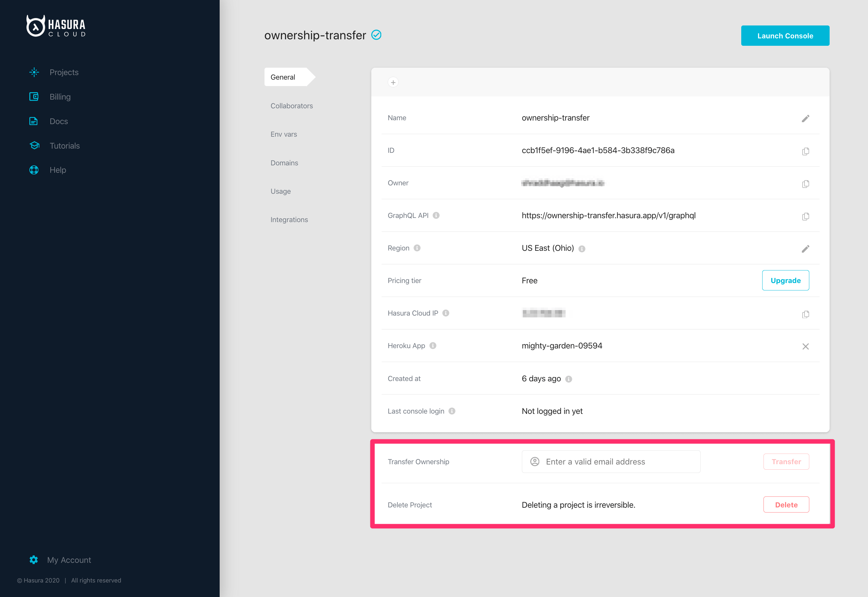Screen dimensions: 868x597
Task: Copy the project ID to clipboard
Action: click(x=805, y=151)
